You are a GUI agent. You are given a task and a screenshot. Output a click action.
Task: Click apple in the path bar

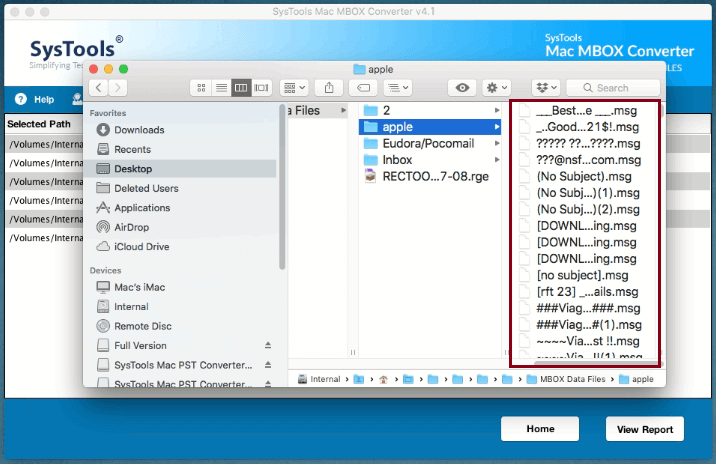(637, 379)
